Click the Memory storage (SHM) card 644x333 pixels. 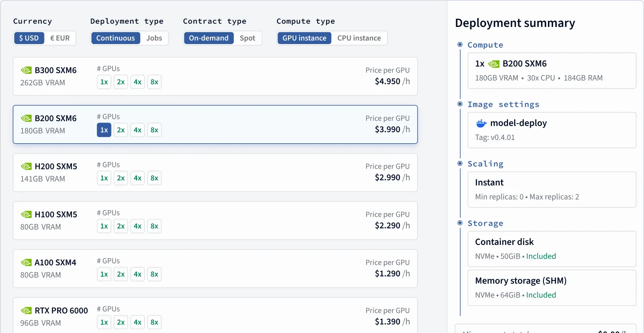(552, 288)
